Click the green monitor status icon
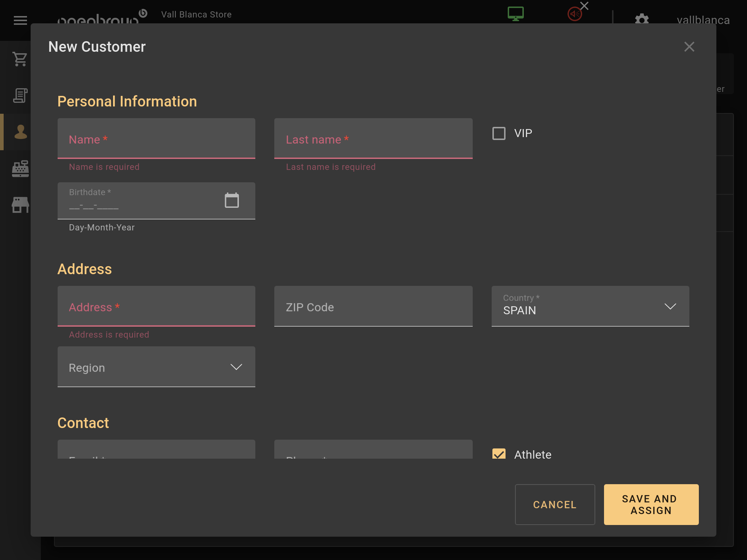The height and width of the screenshot is (560, 747). [515, 14]
